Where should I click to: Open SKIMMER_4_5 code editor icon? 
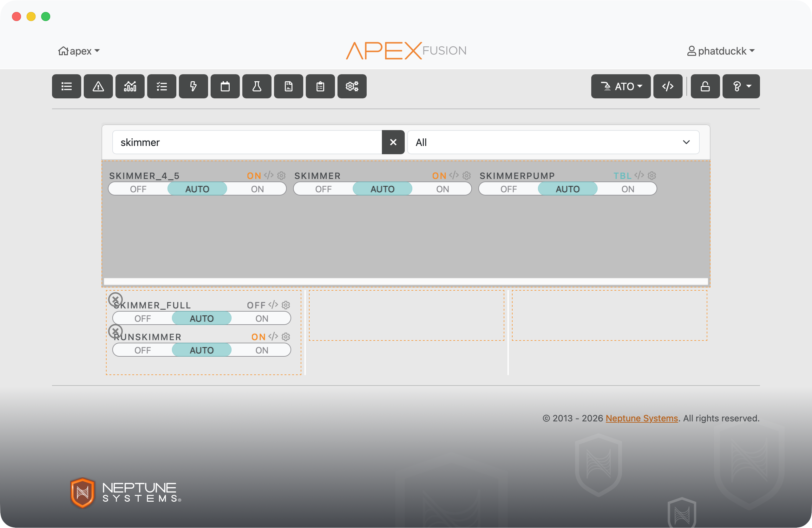coord(269,175)
